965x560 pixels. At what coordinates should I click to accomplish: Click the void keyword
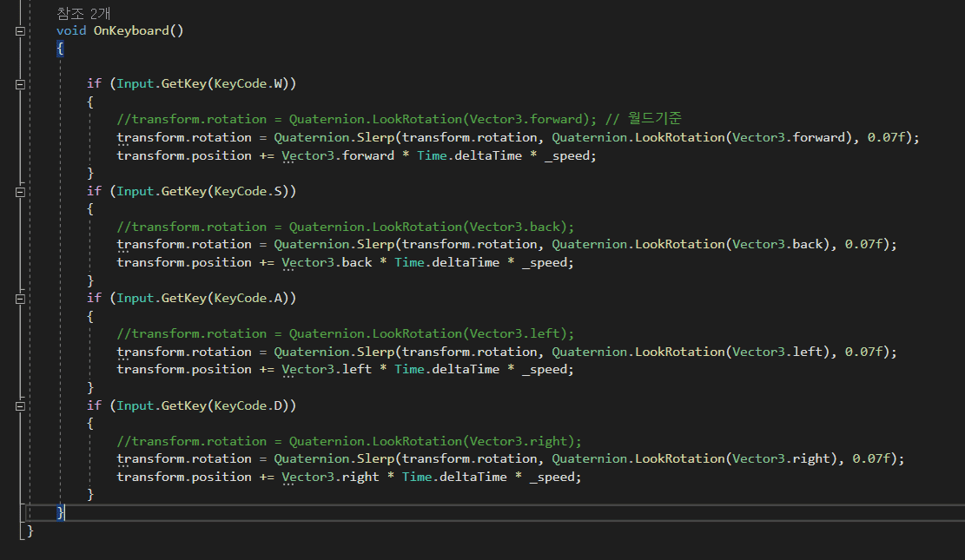70,30
